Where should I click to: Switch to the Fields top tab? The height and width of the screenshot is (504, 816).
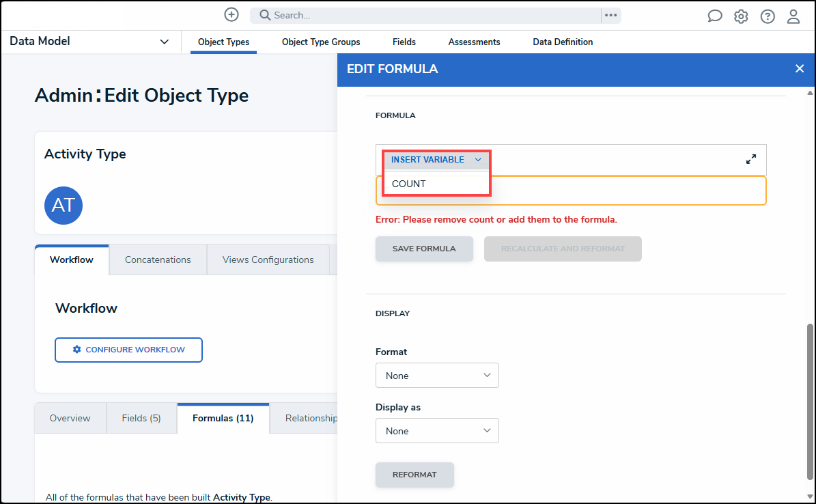[x=404, y=42]
